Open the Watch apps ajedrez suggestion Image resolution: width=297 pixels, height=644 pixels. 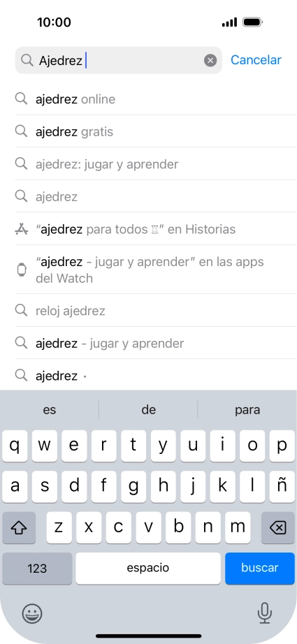156,270
